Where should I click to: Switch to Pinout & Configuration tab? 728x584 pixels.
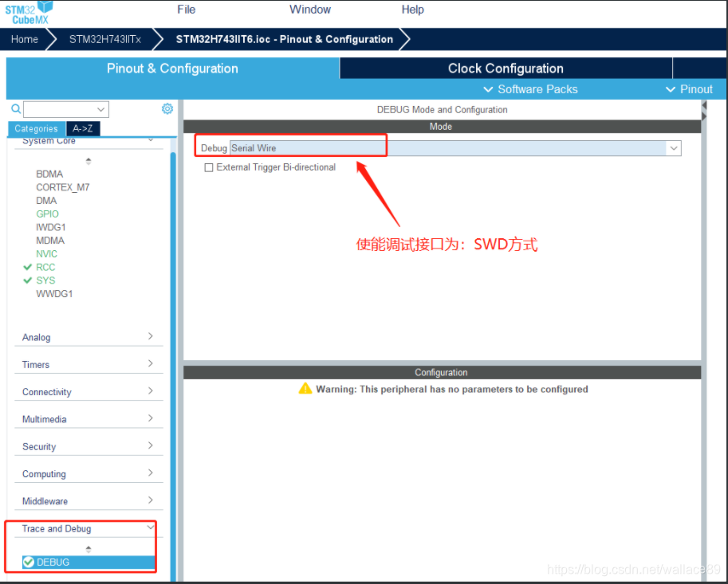click(x=173, y=69)
